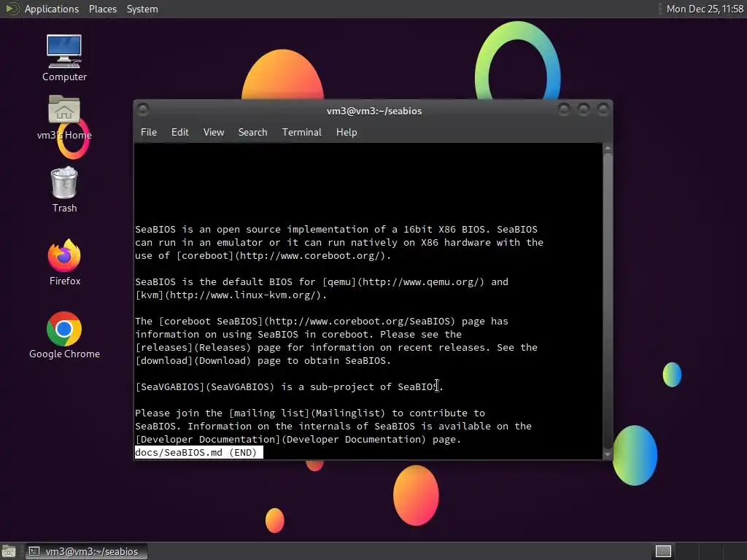
Task: Click the terminal icon in the taskbar entry
Action: point(34,551)
